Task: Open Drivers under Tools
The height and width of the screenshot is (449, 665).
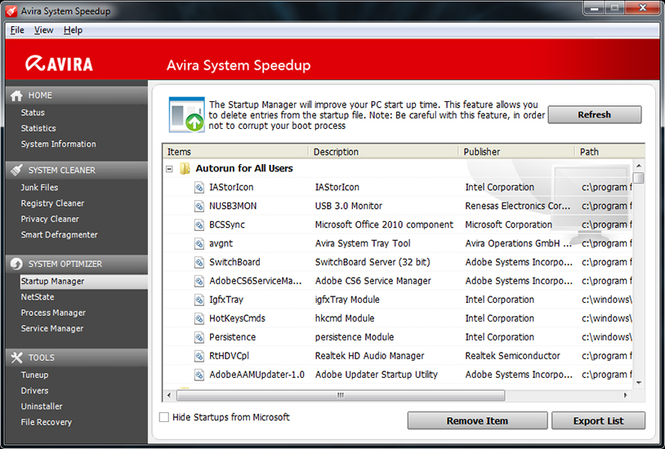Action: (x=34, y=391)
